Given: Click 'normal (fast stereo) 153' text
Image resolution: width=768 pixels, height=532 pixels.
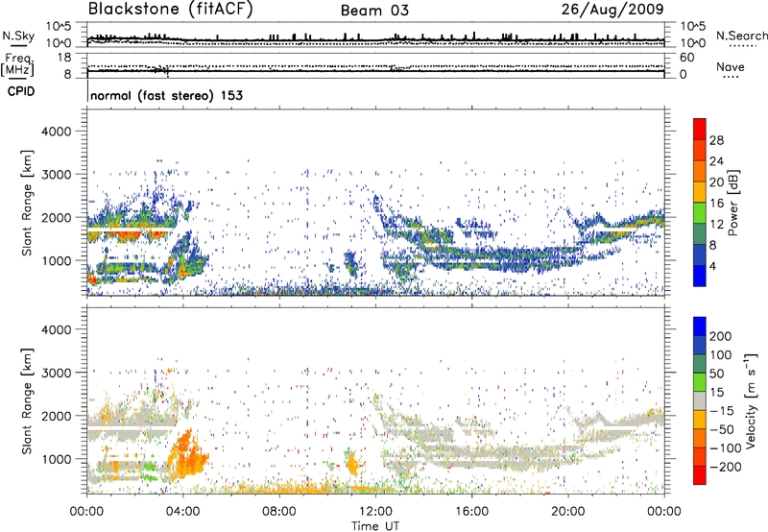Looking at the screenshot, I should click(166, 95).
